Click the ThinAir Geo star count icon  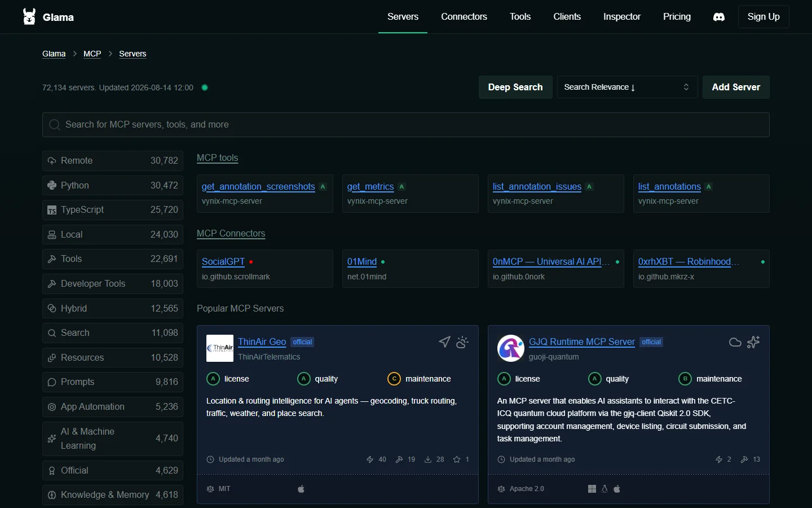pyautogui.click(x=457, y=459)
